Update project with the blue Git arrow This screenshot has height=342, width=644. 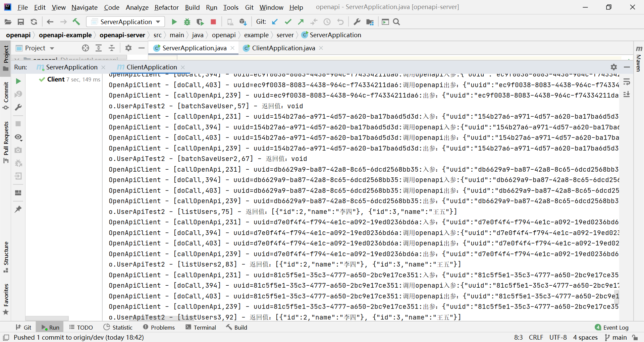click(275, 22)
